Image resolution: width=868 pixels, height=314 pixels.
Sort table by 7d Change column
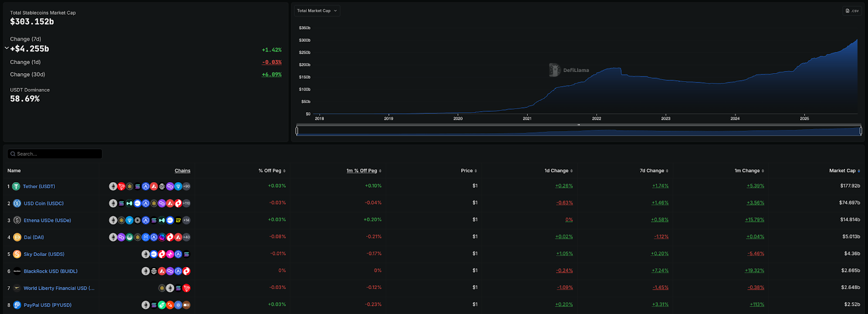point(654,171)
